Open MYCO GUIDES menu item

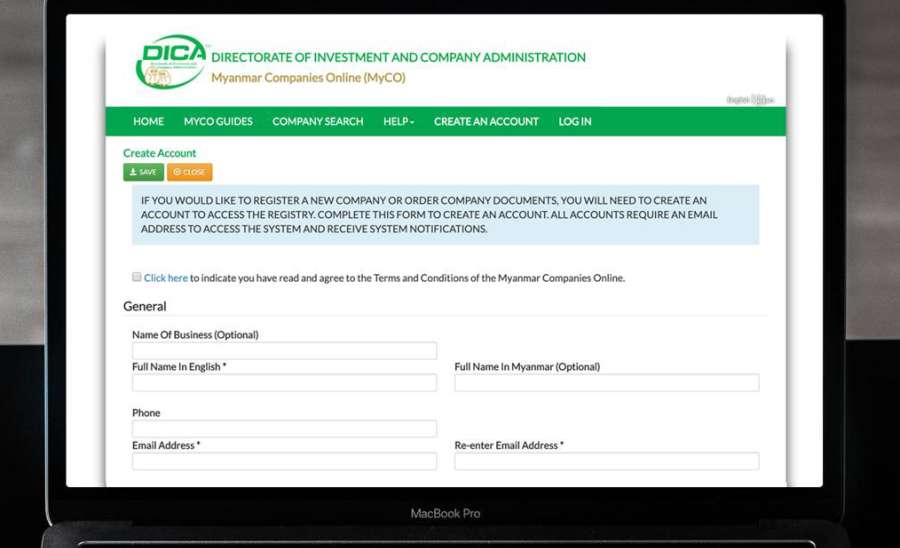click(x=218, y=121)
